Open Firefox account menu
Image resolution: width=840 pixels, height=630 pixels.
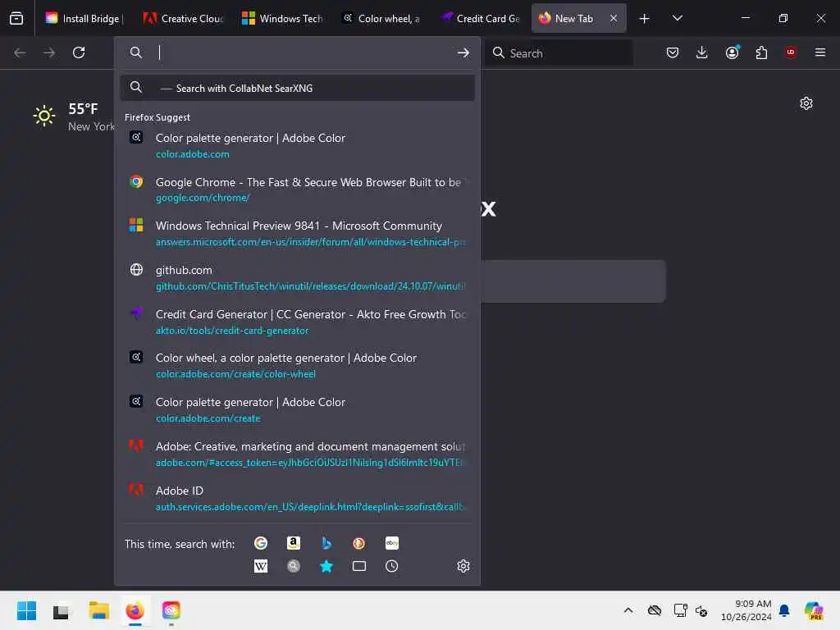pyautogui.click(x=733, y=52)
